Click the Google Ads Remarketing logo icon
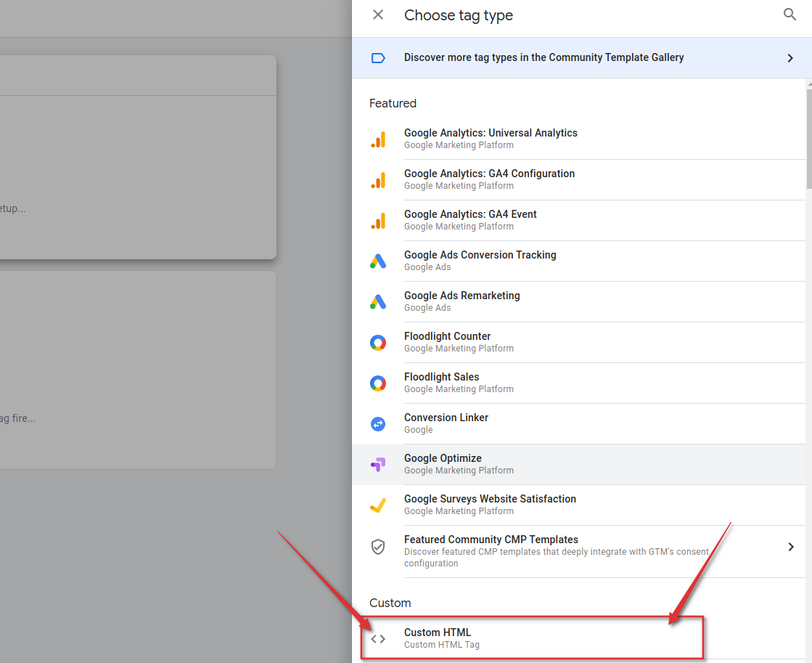 click(x=378, y=302)
